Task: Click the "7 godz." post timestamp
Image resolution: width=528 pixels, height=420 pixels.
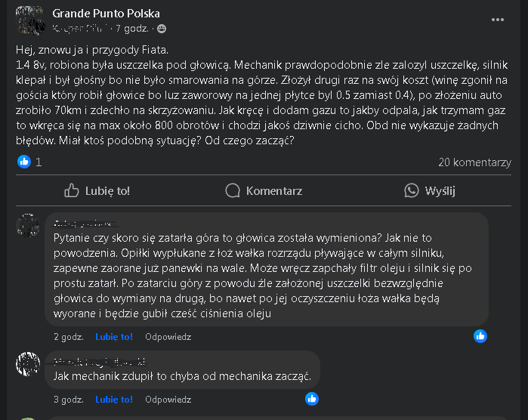Action: 134,29
